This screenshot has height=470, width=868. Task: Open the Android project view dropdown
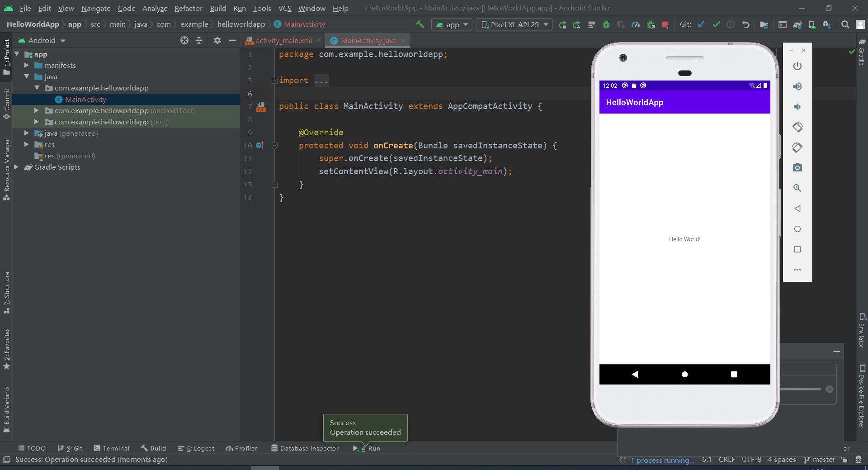[42, 40]
